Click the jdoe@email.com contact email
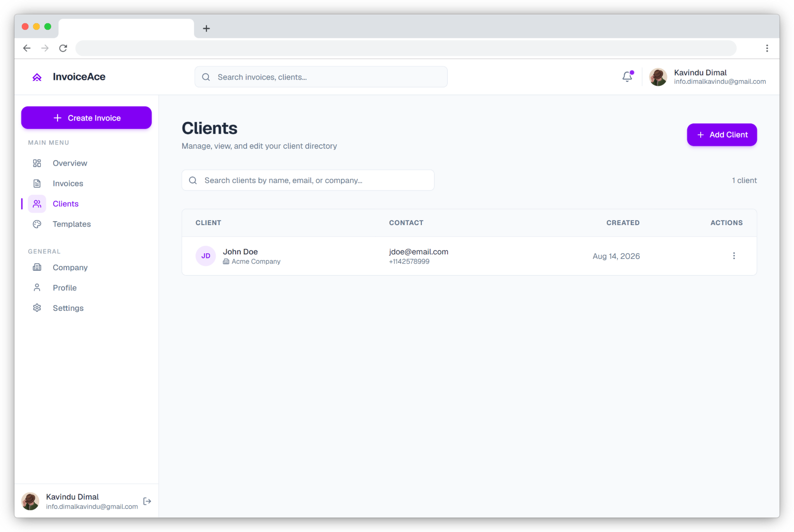This screenshot has width=794, height=532. (418, 252)
